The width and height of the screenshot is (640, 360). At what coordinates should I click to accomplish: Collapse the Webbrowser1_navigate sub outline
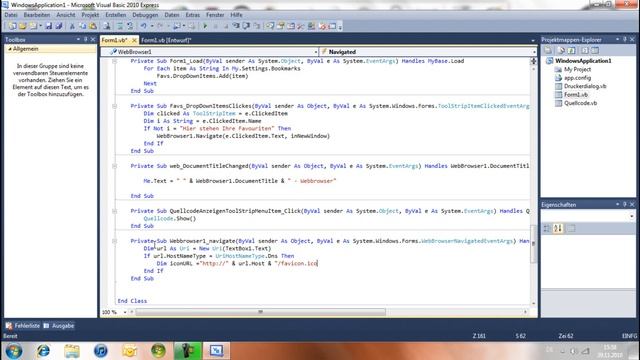coord(115,241)
